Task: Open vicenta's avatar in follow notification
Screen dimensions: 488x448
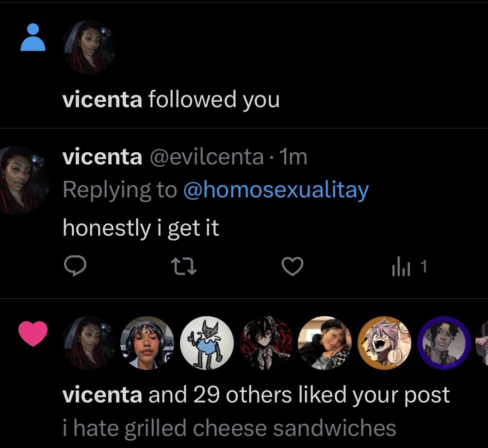Action: pos(89,48)
